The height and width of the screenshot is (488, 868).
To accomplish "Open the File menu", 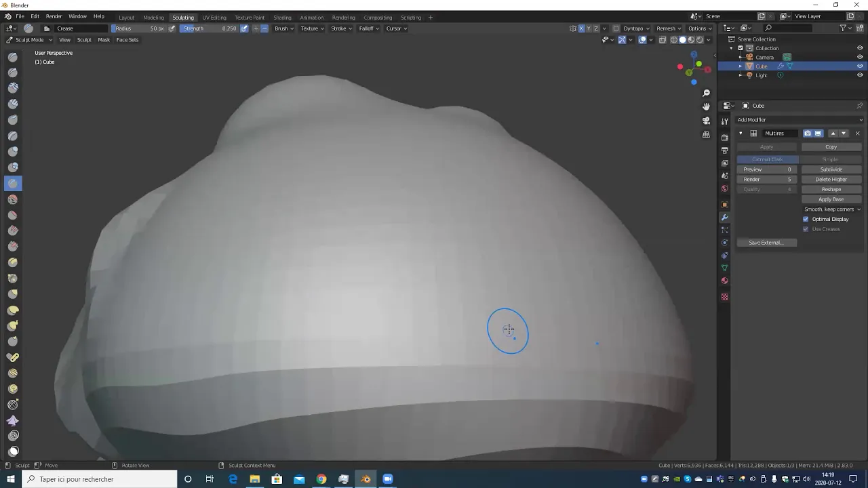I will [x=20, y=16].
